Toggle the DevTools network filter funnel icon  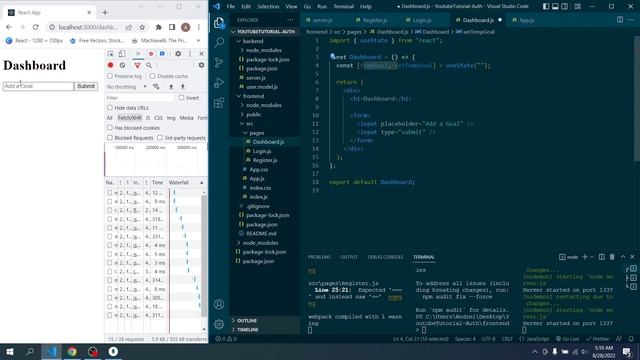click(x=138, y=65)
